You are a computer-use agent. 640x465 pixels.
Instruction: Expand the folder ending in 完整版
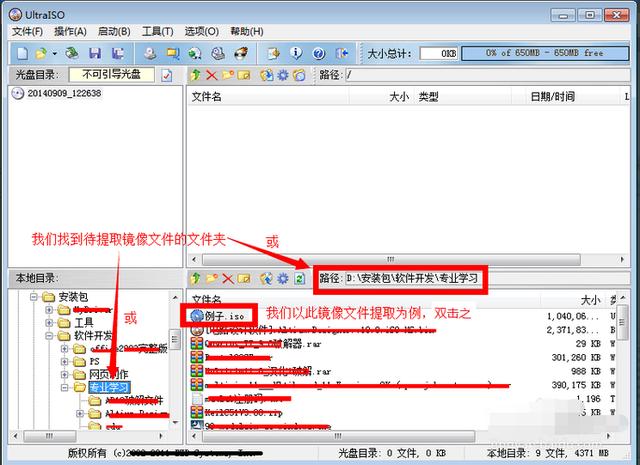(64, 349)
